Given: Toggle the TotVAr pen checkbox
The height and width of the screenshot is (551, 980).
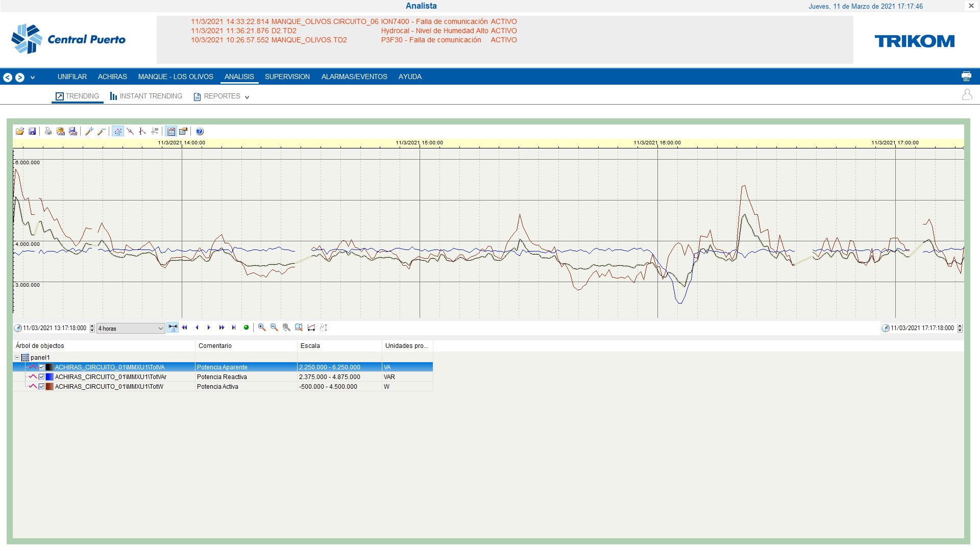Looking at the screenshot, I should pyautogui.click(x=42, y=377).
